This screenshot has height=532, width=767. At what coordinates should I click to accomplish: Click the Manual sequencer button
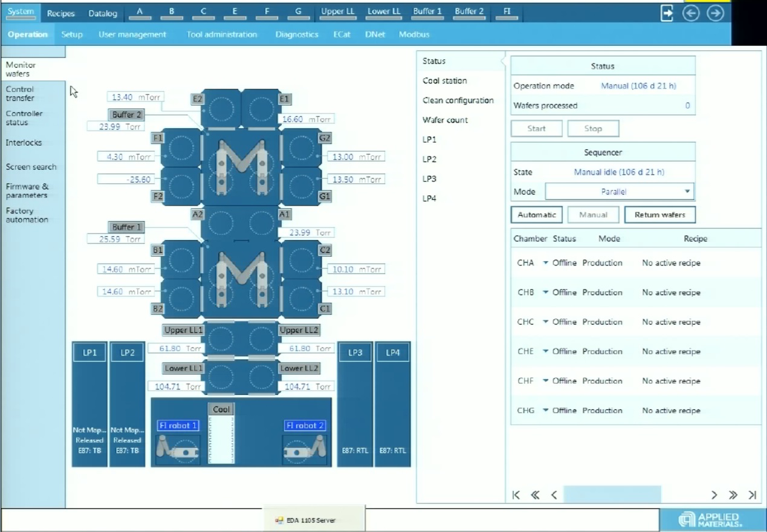click(593, 215)
